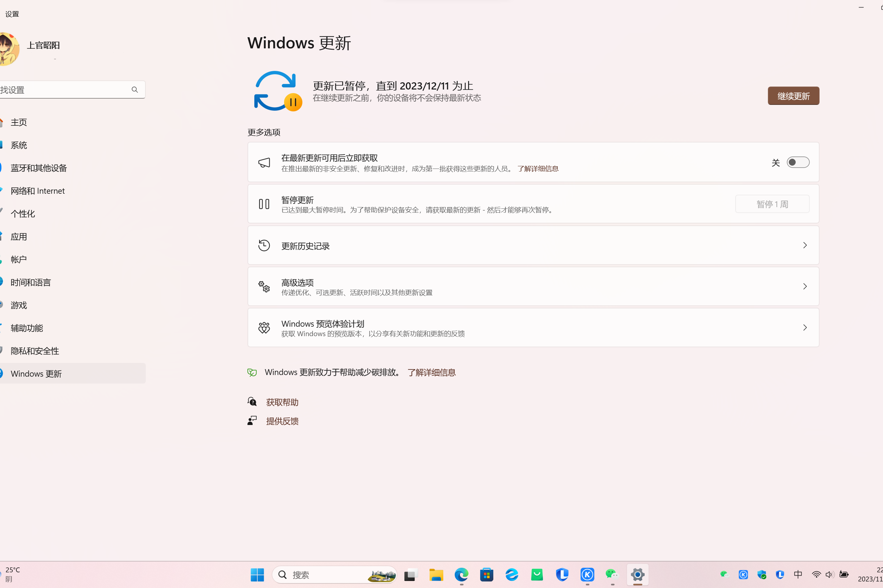Open WeChat from taskbar
Image resolution: width=883 pixels, height=588 pixels.
(612, 574)
